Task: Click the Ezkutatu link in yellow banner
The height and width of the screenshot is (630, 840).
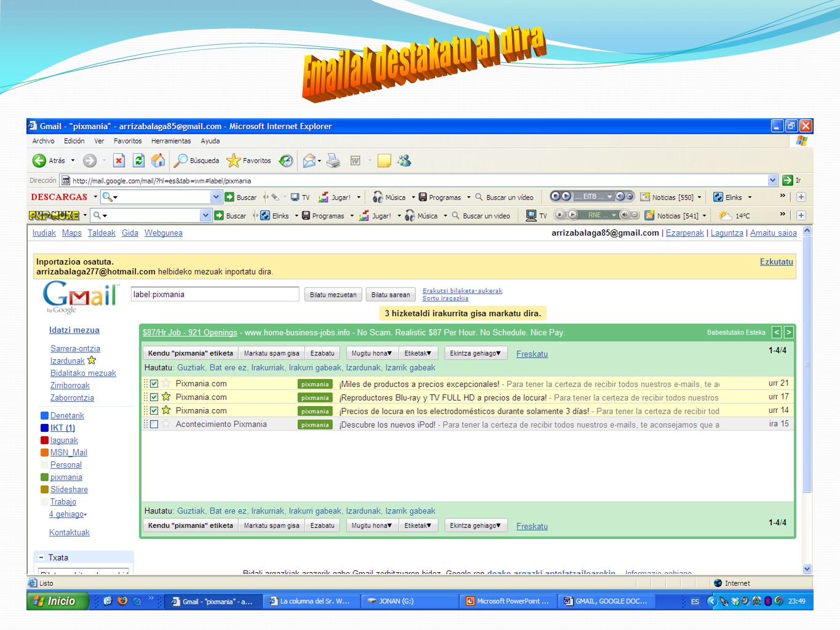Action: 776,262
